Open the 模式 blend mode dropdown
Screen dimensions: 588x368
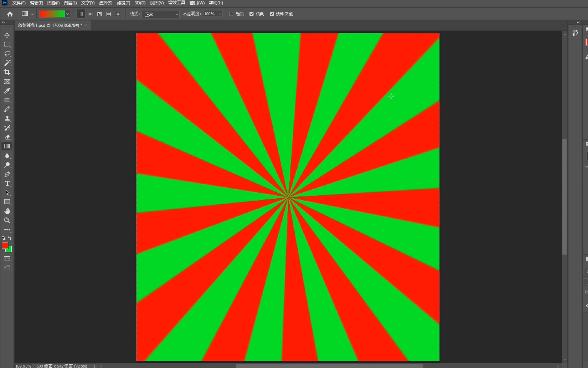[161, 14]
